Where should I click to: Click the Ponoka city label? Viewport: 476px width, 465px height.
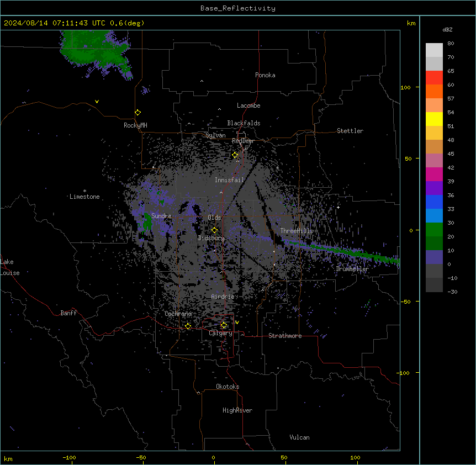tap(265, 75)
